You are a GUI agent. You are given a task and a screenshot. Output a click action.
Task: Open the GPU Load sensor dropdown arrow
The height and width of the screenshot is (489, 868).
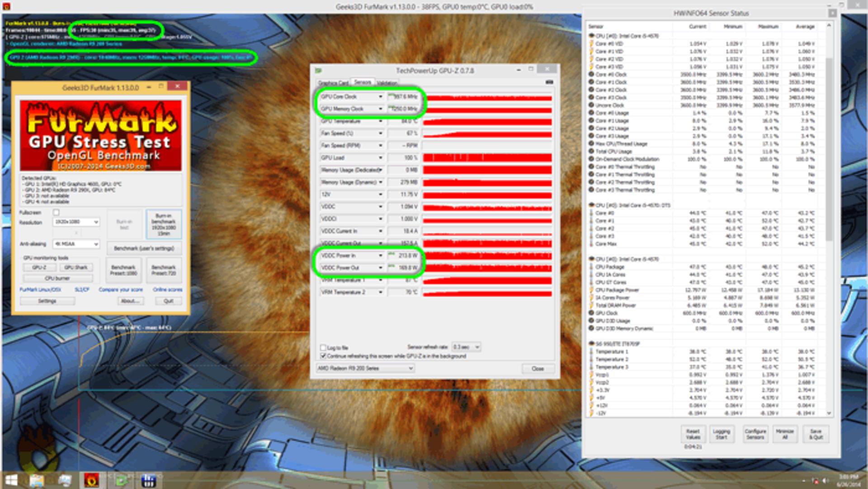380,158
